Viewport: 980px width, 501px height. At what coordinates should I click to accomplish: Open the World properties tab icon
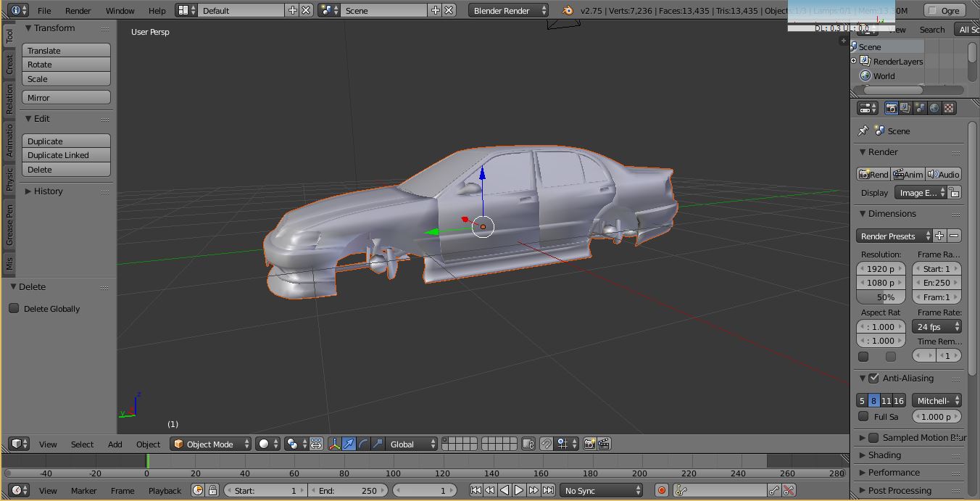(934, 108)
